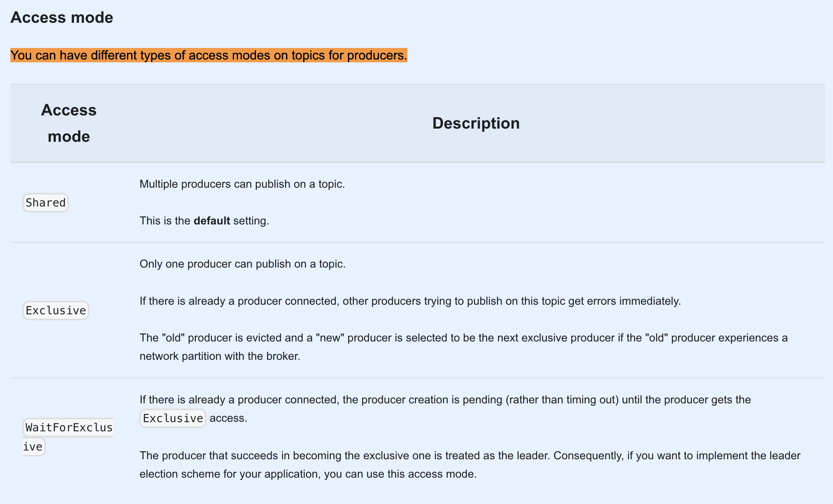Click the "ive" wrapped part of WaitForExclusive

point(33,446)
